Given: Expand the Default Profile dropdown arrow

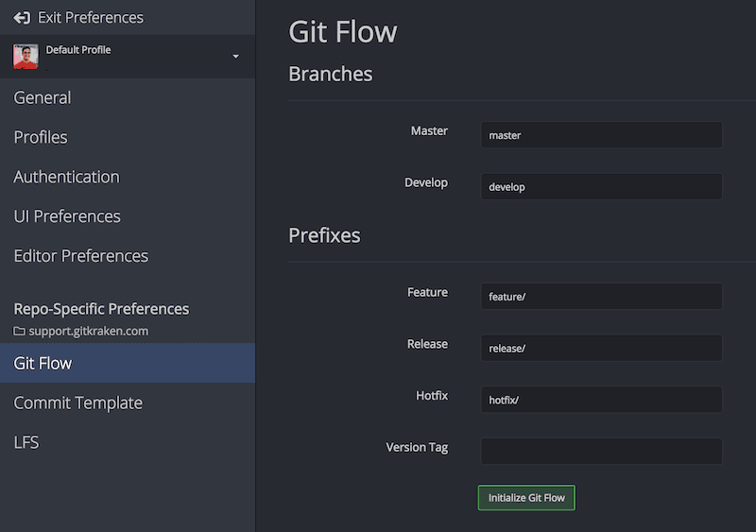Looking at the screenshot, I should (235, 57).
